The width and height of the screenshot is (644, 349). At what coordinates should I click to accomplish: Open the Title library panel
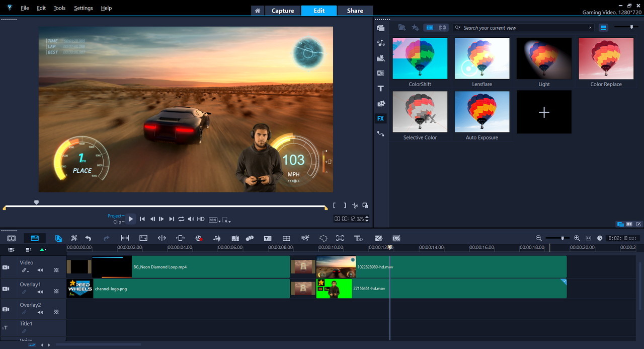click(380, 88)
